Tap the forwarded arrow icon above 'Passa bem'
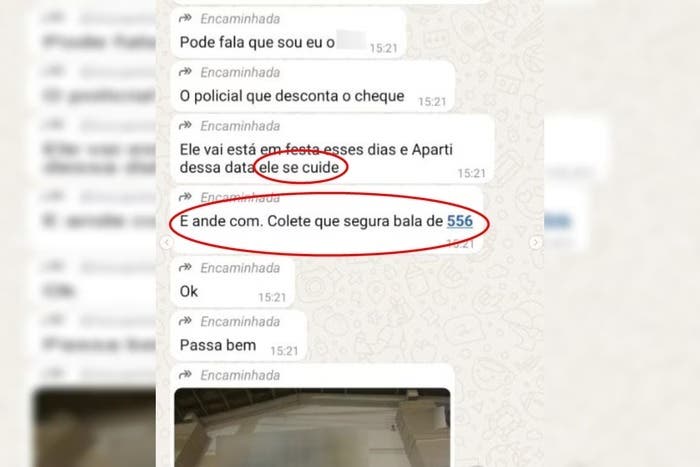Viewport: 700px width, 467px height. pos(185,321)
